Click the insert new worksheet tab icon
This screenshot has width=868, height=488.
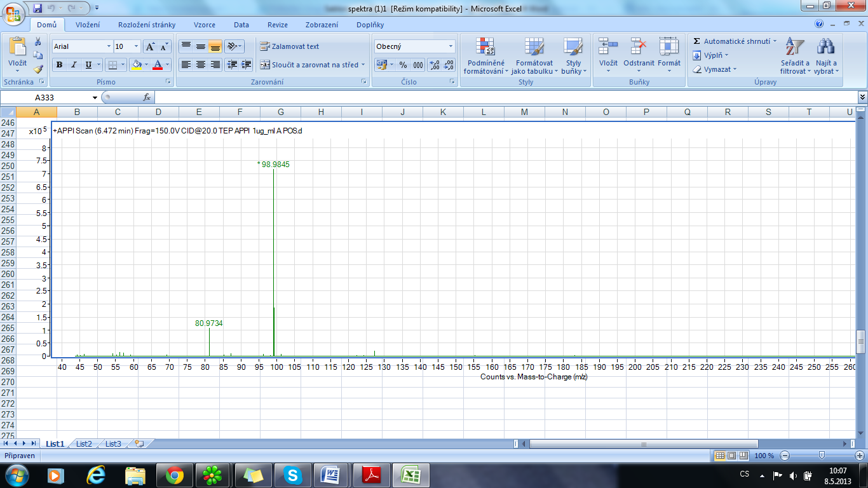click(139, 444)
